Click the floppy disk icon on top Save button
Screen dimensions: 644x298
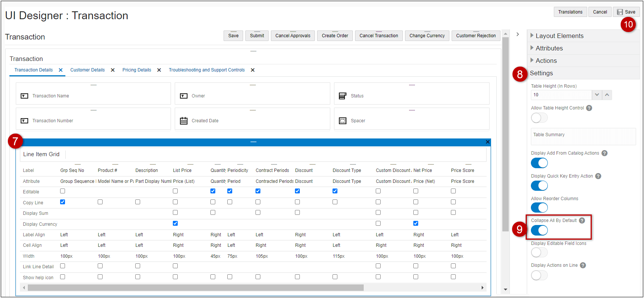(620, 12)
